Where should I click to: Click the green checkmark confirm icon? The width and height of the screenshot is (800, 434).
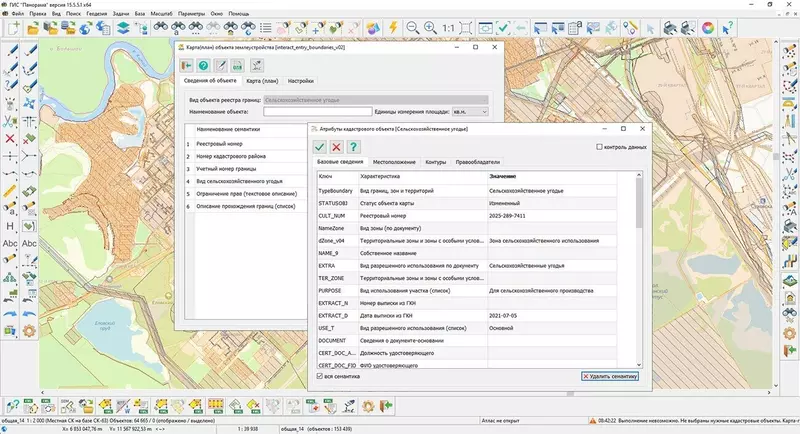320,147
